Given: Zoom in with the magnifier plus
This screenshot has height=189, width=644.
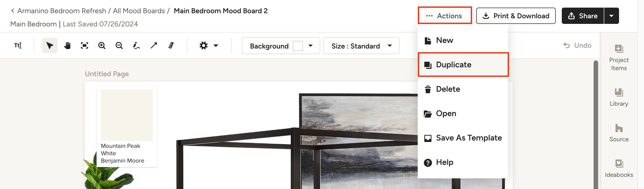Looking at the screenshot, I should pyautogui.click(x=102, y=45).
